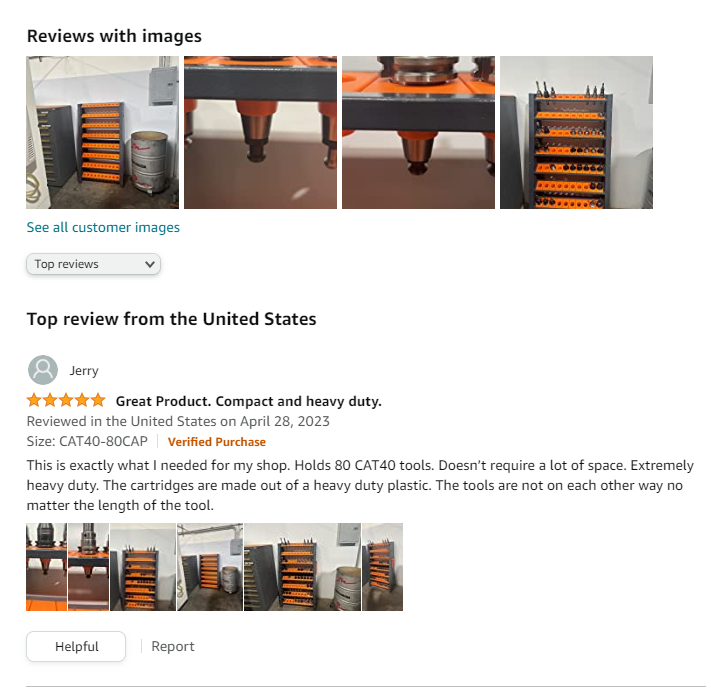Report this review

[x=173, y=646]
